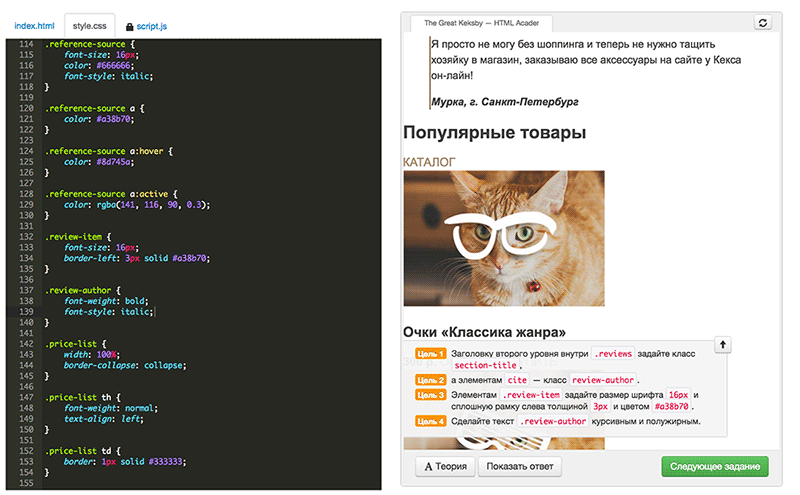Collapse the goals panel with the up arrow

tap(723, 344)
